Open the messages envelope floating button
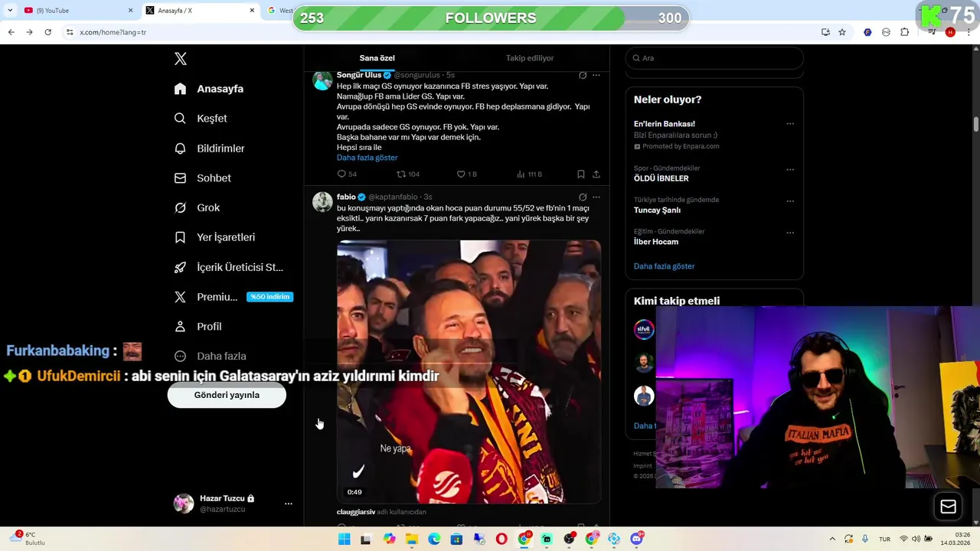 pyautogui.click(x=948, y=507)
